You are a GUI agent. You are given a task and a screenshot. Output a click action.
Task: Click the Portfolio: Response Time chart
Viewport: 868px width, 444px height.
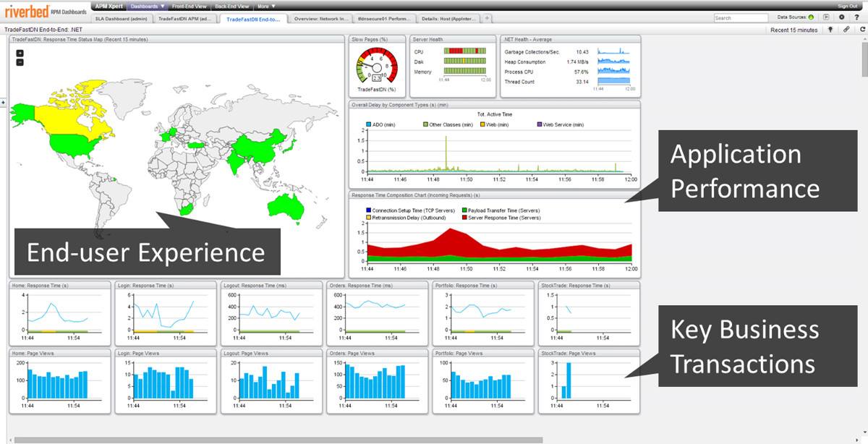click(x=483, y=312)
